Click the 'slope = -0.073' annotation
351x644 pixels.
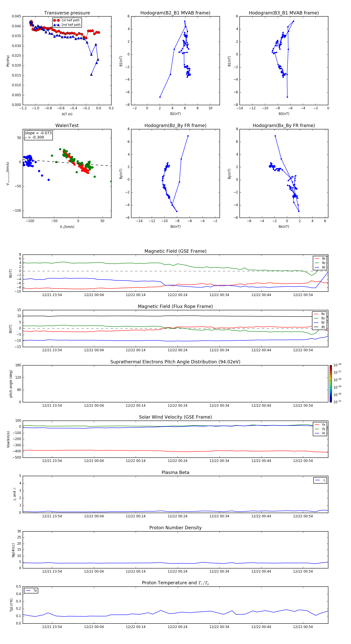[x=38, y=133]
